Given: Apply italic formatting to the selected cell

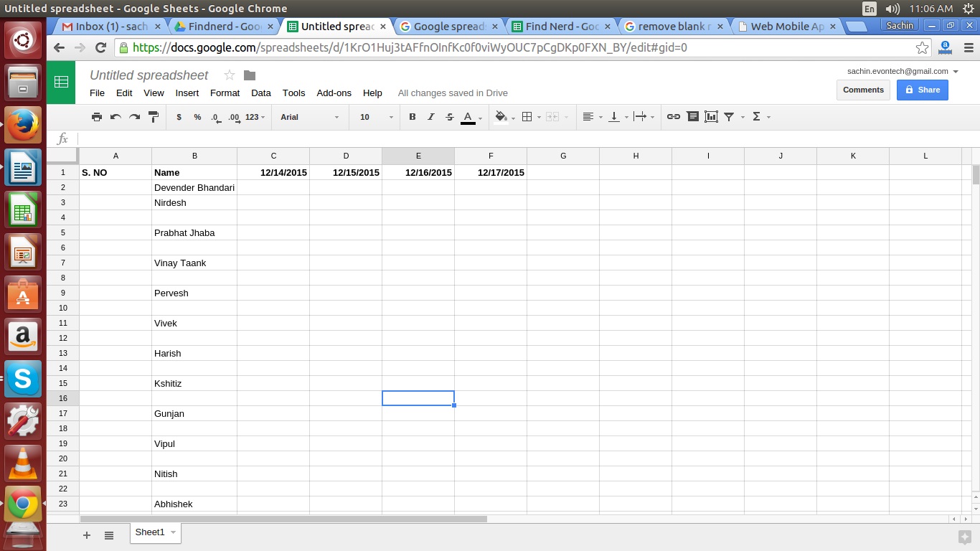Looking at the screenshot, I should click(430, 117).
